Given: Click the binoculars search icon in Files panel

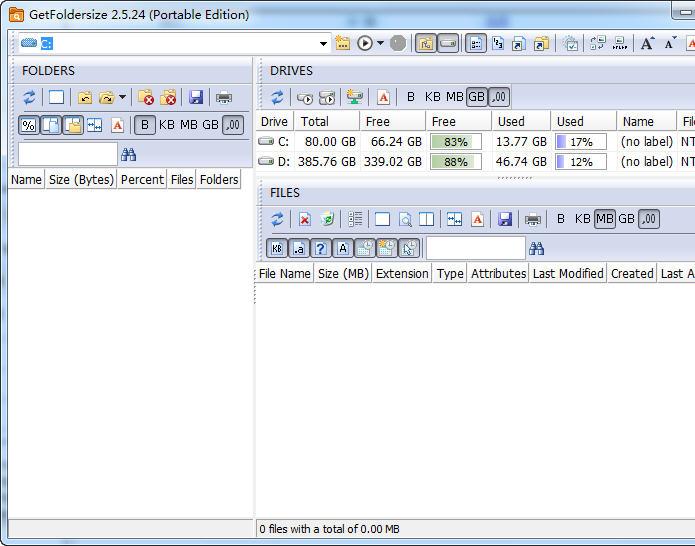Looking at the screenshot, I should point(536,248).
